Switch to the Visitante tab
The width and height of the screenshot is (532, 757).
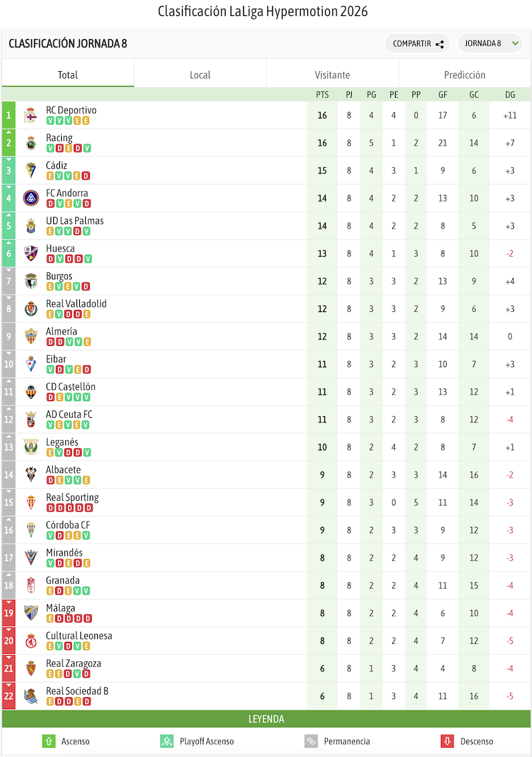[332, 75]
